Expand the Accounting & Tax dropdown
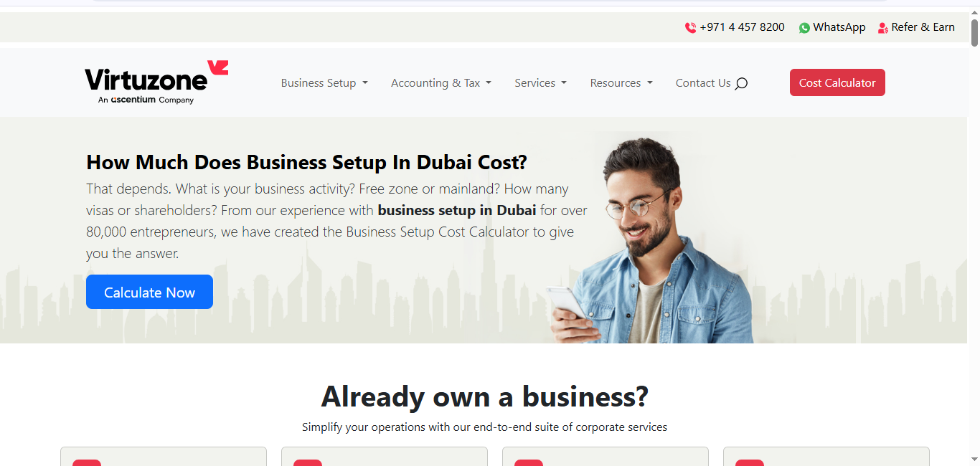 (441, 83)
